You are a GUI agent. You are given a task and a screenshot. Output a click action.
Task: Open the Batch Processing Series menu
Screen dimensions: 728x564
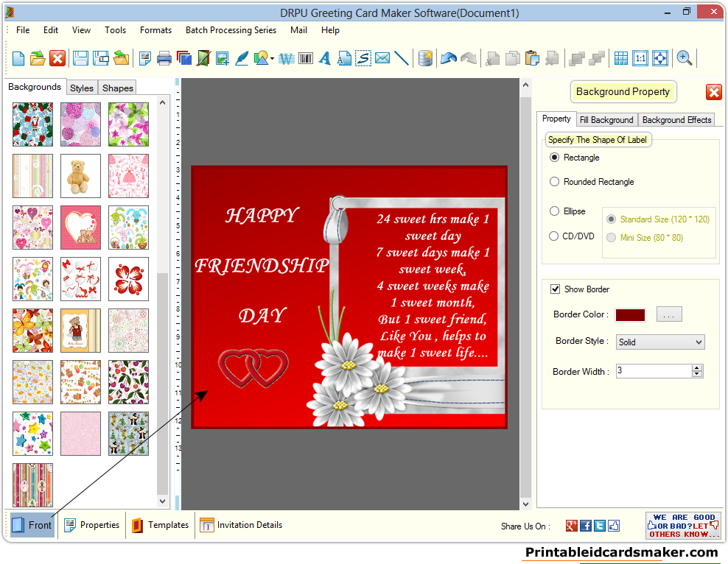[231, 30]
